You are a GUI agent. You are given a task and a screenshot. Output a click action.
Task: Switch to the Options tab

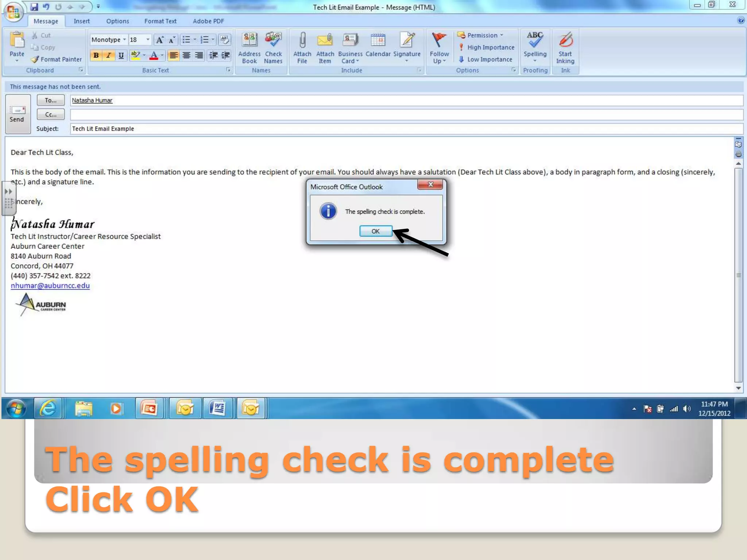tap(117, 21)
